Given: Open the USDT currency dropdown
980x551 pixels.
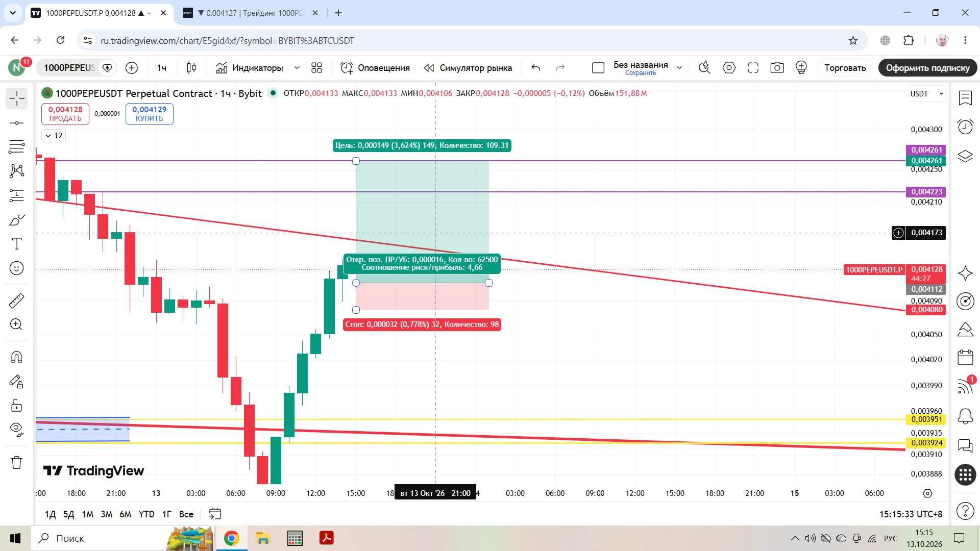Looking at the screenshot, I should click(927, 94).
